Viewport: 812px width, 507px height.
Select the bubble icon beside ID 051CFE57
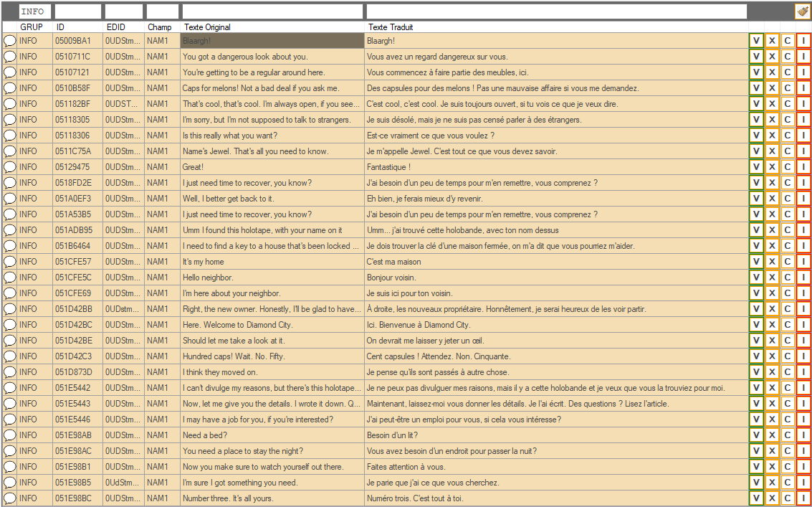pyautogui.click(x=10, y=262)
